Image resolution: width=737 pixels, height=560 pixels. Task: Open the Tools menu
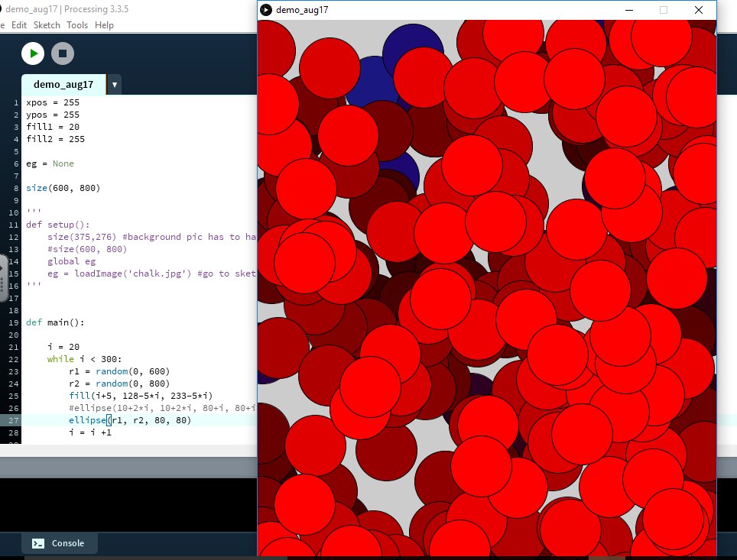pos(77,25)
